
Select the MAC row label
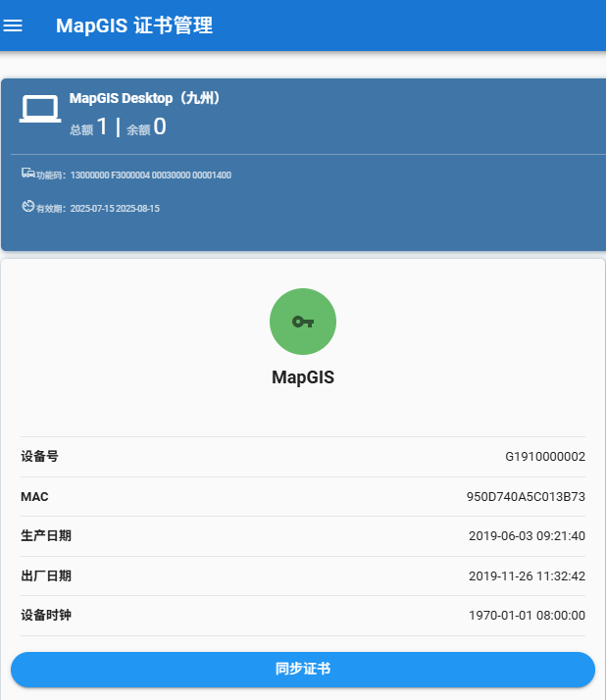point(34,497)
